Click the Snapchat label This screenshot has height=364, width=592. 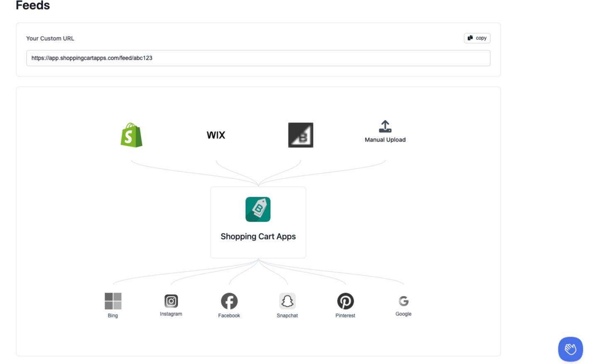[287, 315]
